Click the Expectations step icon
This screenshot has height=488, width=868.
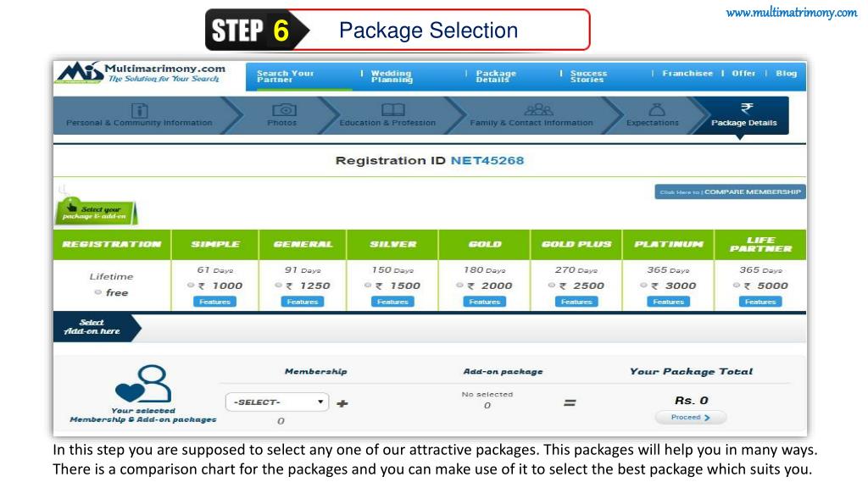[x=656, y=109]
